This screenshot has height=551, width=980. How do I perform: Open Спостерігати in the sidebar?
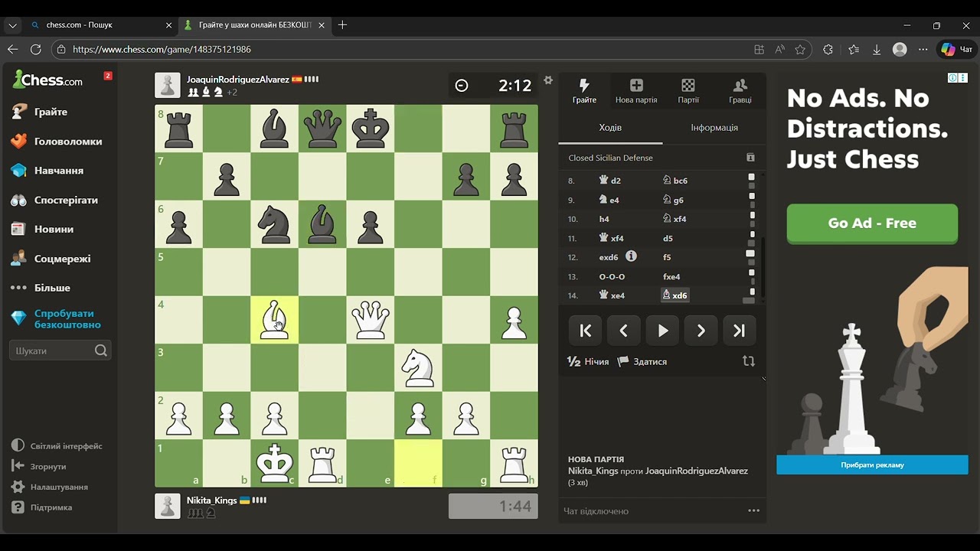(55, 201)
